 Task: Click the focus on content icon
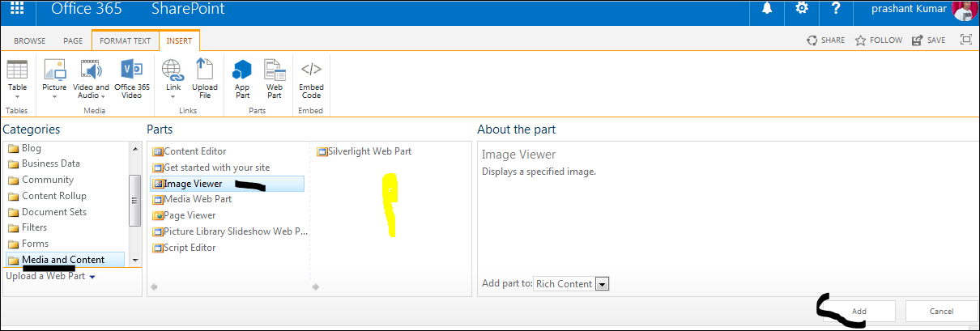[965, 40]
